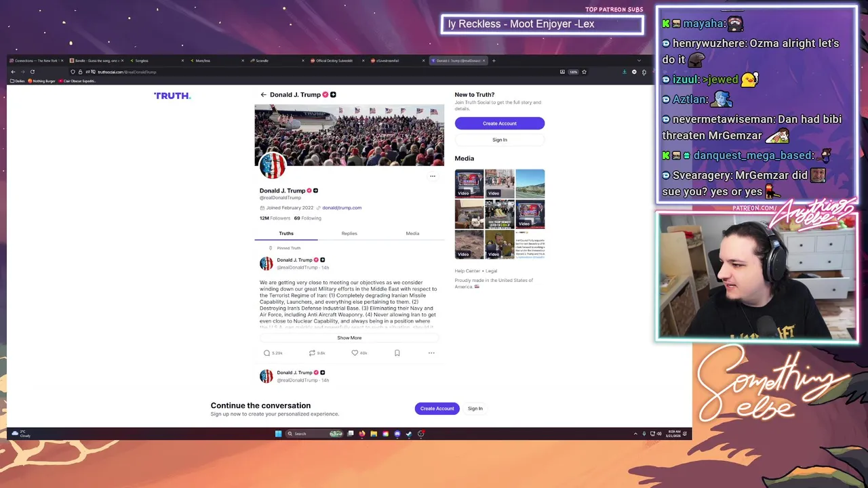Open the list-all-tabs dropdown arrow
This screenshot has height=488, width=868.
pyautogui.click(x=639, y=60)
